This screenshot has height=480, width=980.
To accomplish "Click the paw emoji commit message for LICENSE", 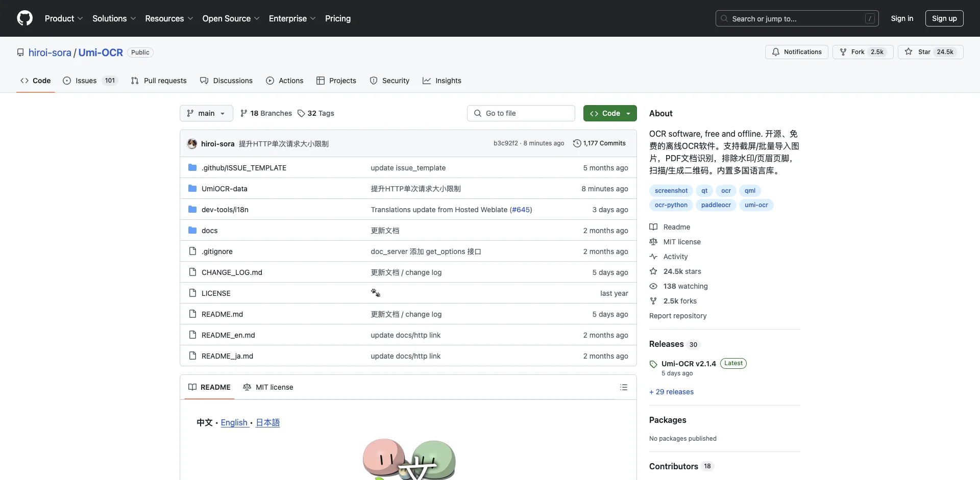I will pyautogui.click(x=376, y=293).
